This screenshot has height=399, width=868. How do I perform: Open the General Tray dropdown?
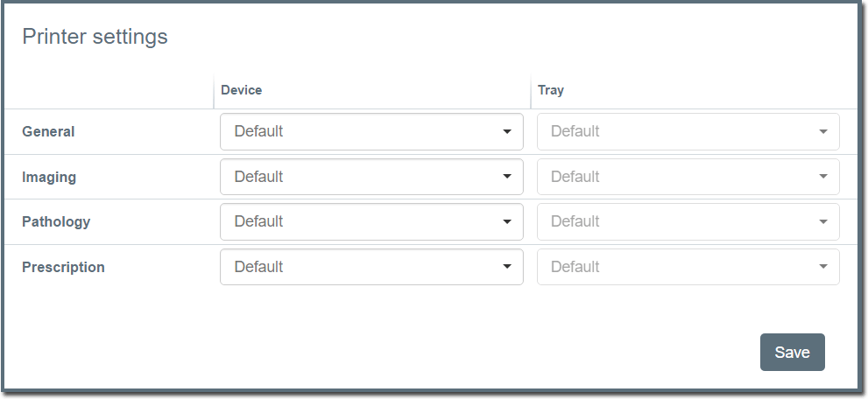click(688, 131)
